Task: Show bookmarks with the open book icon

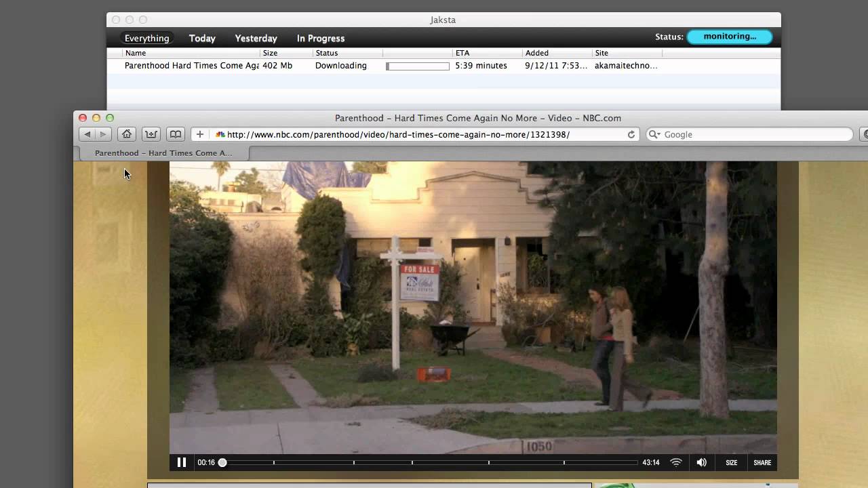Action: pos(176,134)
